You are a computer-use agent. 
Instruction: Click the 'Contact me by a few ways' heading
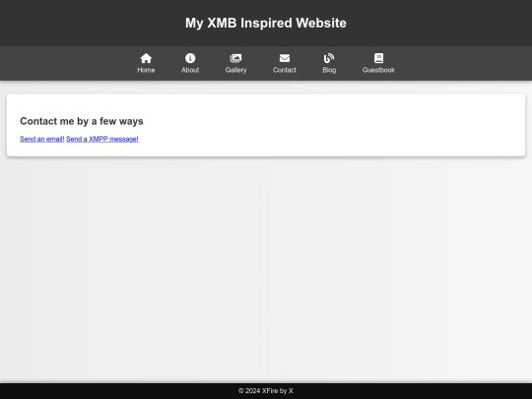tap(82, 121)
